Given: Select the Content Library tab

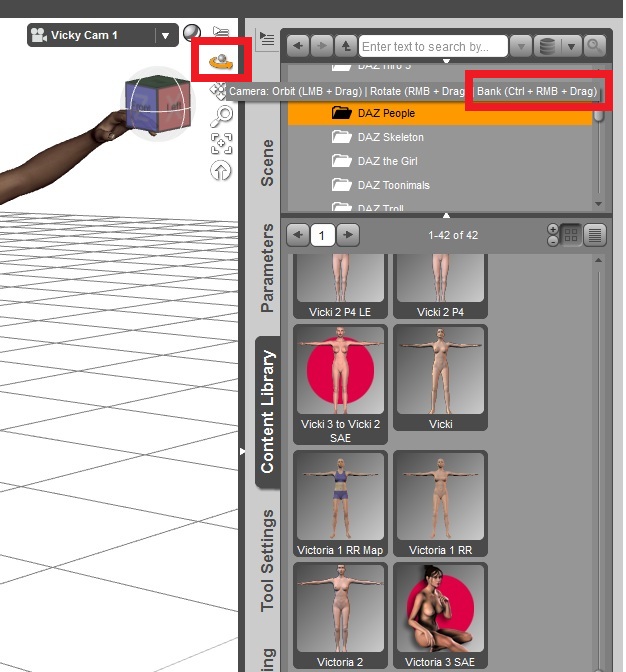Looking at the screenshot, I should [x=267, y=411].
